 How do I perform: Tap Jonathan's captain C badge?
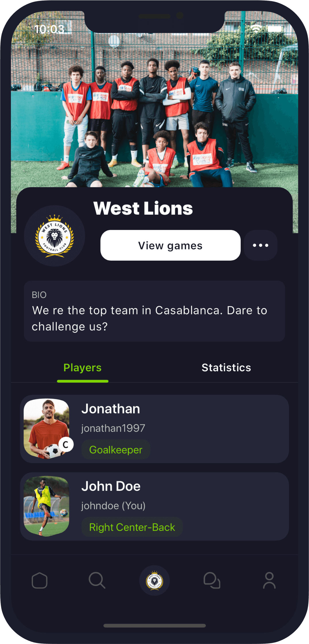pos(66,445)
